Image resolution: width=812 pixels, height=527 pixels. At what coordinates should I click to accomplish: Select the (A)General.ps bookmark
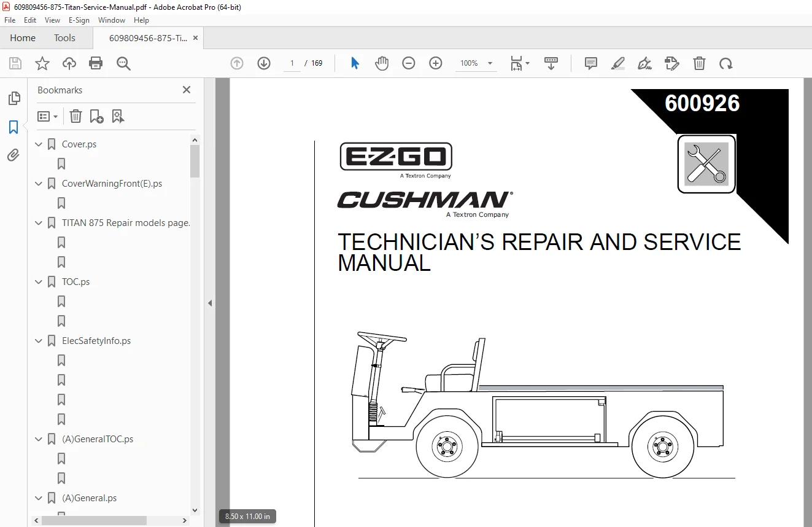[x=90, y=498]
